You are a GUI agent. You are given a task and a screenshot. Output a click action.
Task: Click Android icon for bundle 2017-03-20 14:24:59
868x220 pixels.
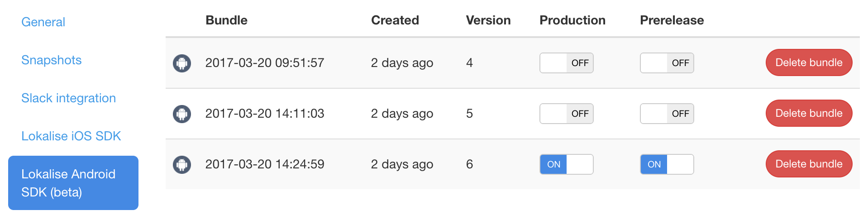182,164
